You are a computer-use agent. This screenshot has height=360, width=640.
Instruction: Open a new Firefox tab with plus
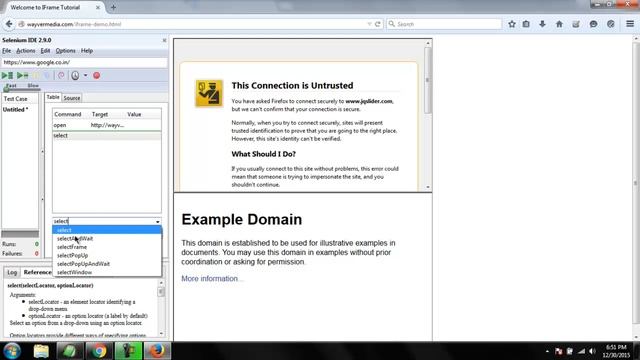[113, 7]
